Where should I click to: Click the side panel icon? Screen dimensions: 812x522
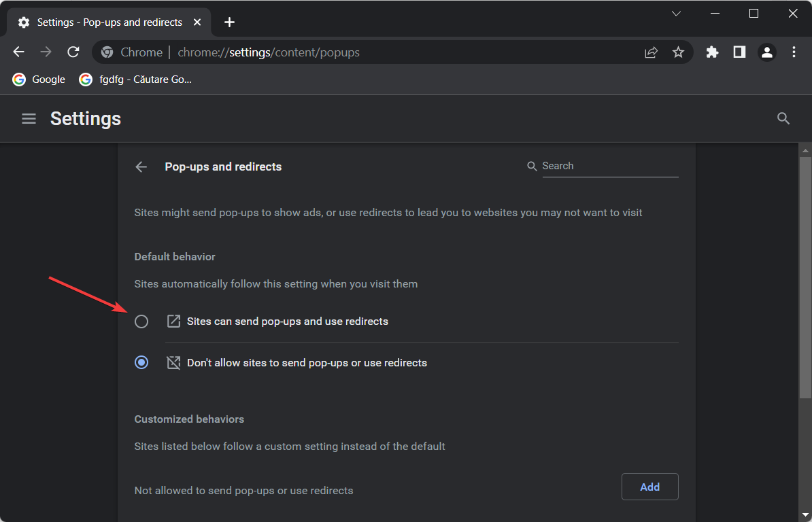[x=739, y=52]
